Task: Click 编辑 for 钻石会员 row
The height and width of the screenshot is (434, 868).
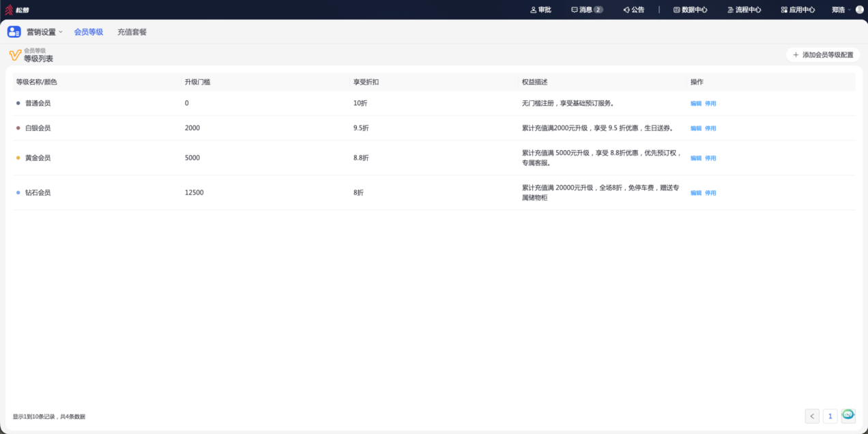Action: point(695,193)
